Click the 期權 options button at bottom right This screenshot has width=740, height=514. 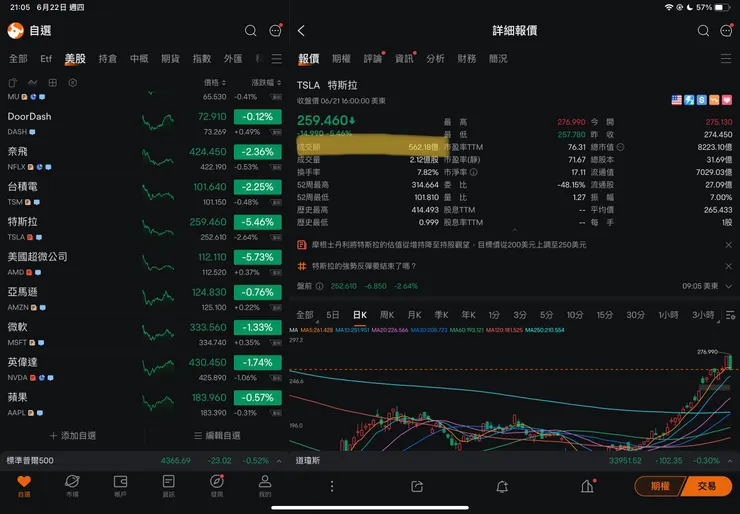(x=660, y=486)
